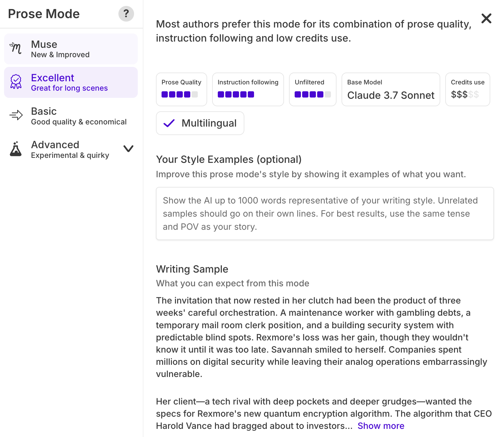Click the Basic arrow lines icon
Viewport: 504px width, 437px height.
point(16,115)
